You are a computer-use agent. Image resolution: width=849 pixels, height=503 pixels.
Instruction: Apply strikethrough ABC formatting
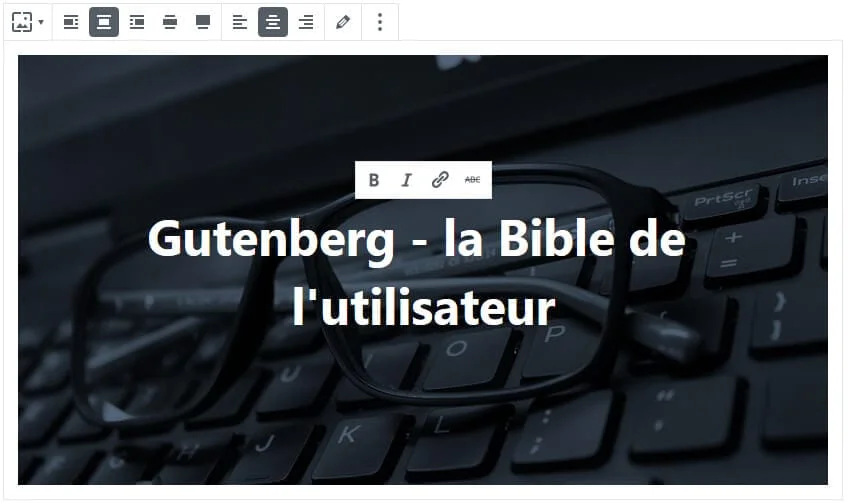(x=472, y=180)
